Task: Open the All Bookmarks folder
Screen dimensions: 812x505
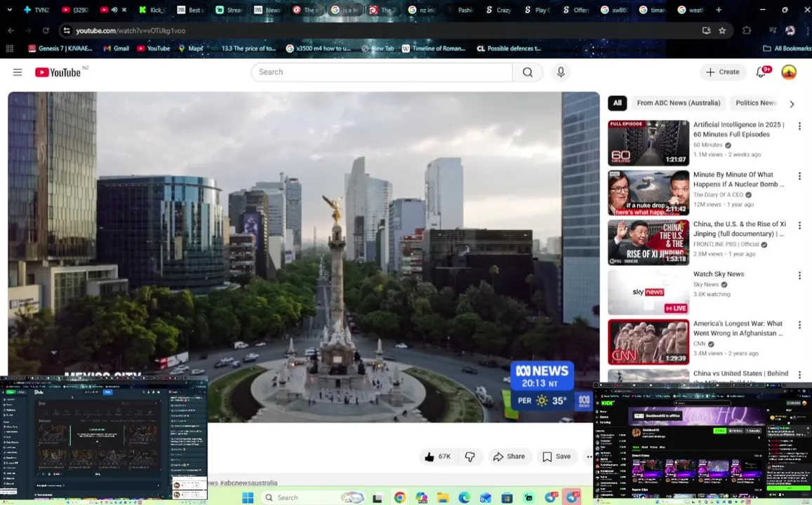Action: [x=787, y=48]
